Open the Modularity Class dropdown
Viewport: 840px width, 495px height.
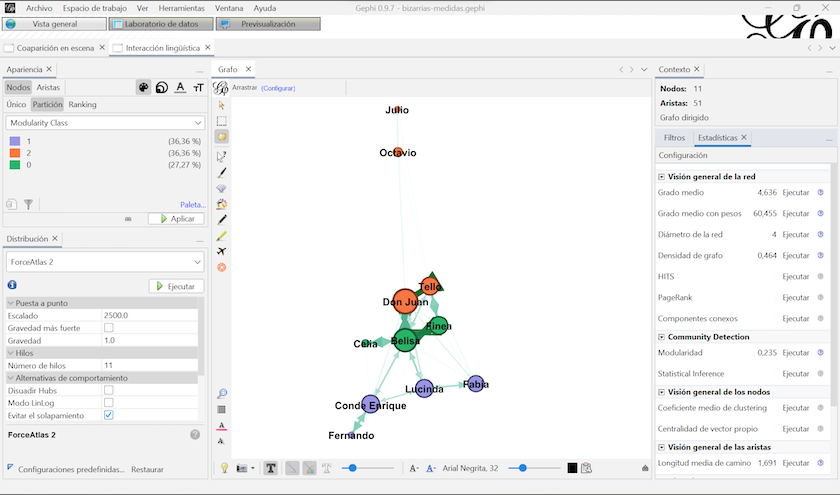[105, 122]
